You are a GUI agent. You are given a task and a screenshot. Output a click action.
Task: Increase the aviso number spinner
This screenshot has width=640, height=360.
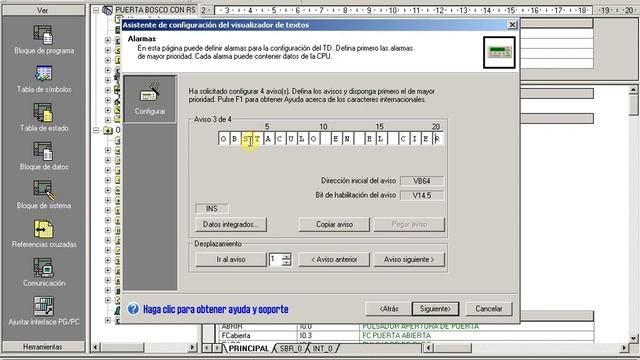[x=287, y=256]
